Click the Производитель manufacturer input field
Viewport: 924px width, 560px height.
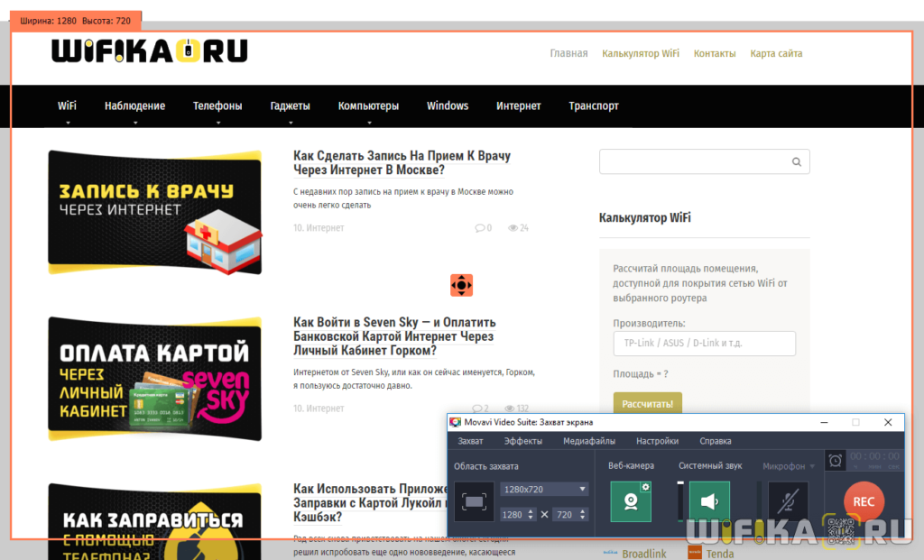coord(704,344)
